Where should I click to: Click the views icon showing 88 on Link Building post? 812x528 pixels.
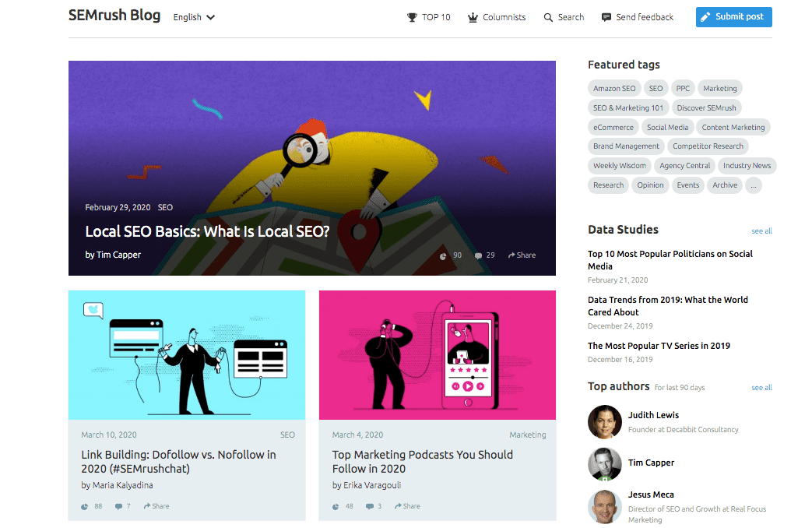[84, 506]
